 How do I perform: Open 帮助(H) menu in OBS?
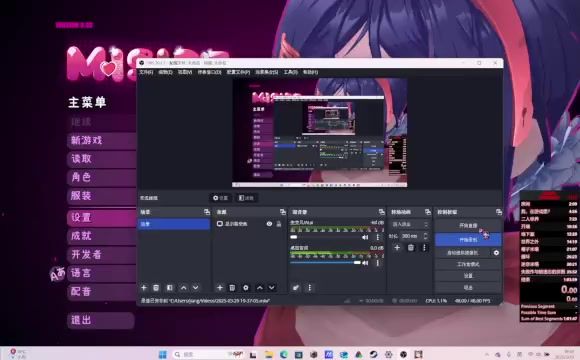[310, 72]
